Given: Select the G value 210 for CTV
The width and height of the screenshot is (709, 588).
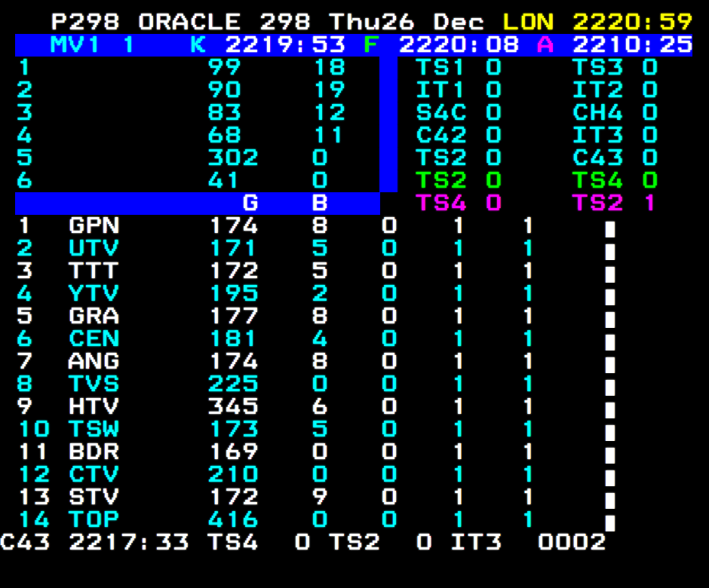Looking at the screenshot, I should (233, 473).
